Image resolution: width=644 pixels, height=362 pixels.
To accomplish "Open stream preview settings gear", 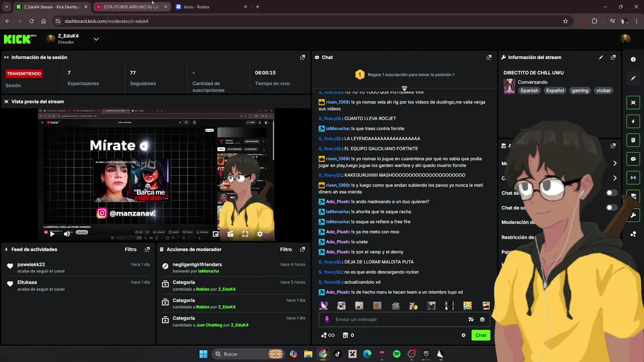I will click(260, 234).
